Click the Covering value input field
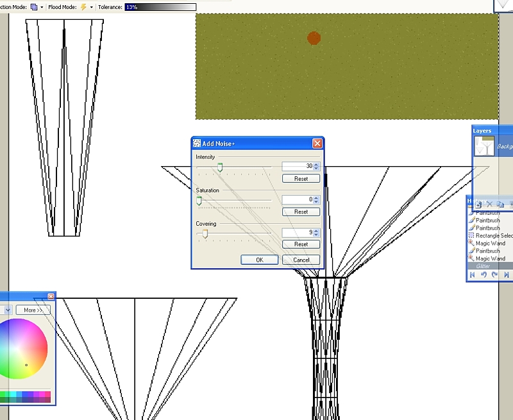The width and height of the screenshot is (513, 420). [297, 233]
